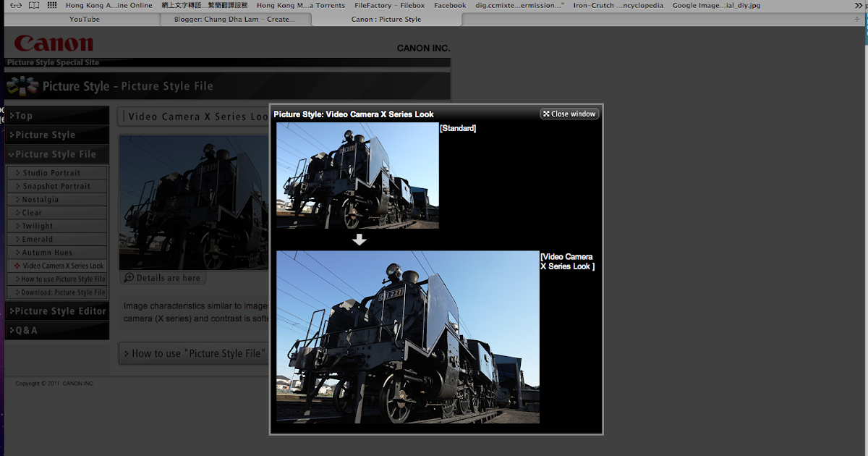Open Download: Picture Style File sidebar item
Screen dimensions: 868x456
pos(57,292)
